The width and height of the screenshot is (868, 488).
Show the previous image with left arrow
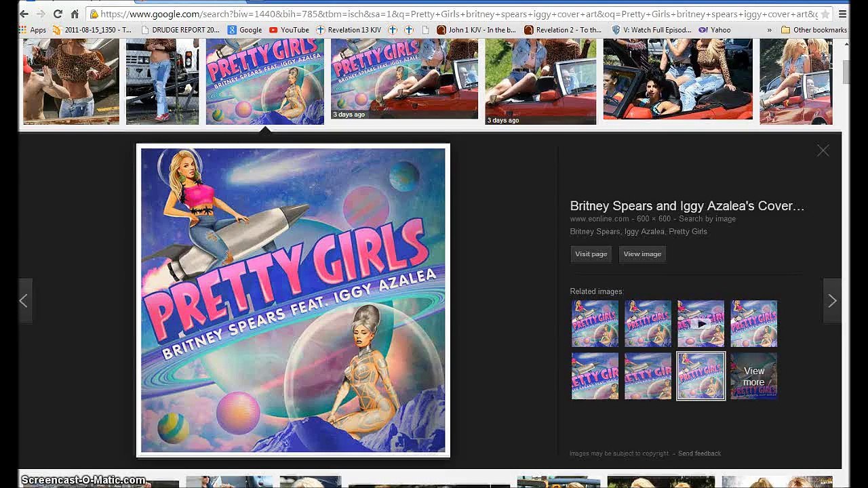[24, 300]
